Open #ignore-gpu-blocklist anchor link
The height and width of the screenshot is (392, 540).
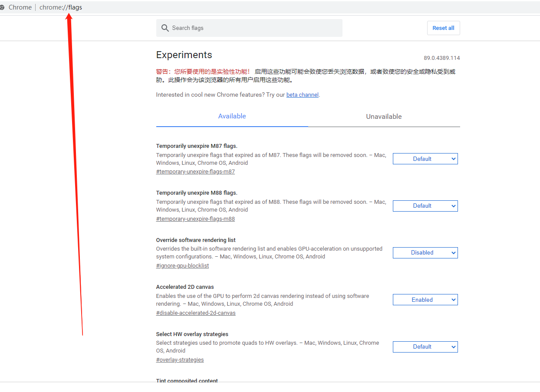coord(182,265)
